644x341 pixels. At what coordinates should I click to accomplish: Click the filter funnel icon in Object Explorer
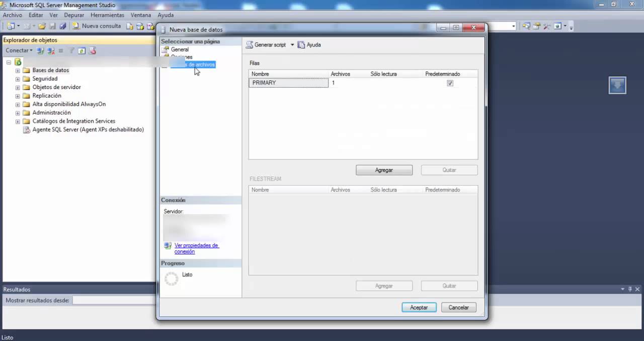pyautogui.click(x=71, y=51)
